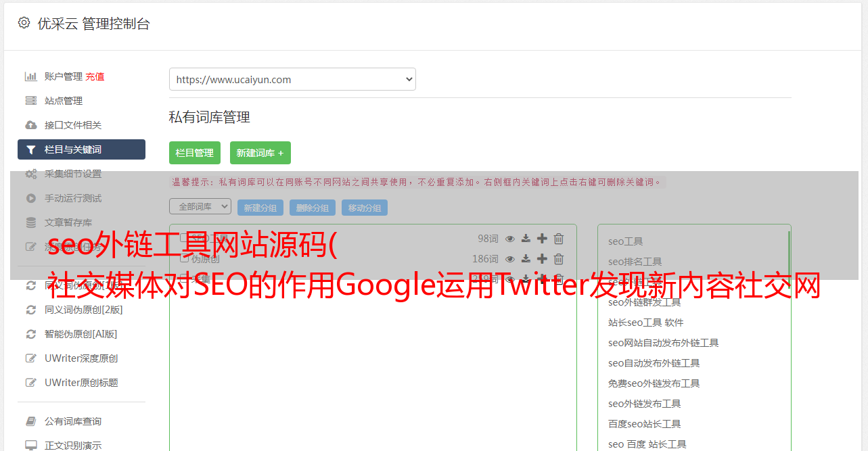Select keyword 免费seo外链发布工具
868x451 pixels.
point(654,383)
